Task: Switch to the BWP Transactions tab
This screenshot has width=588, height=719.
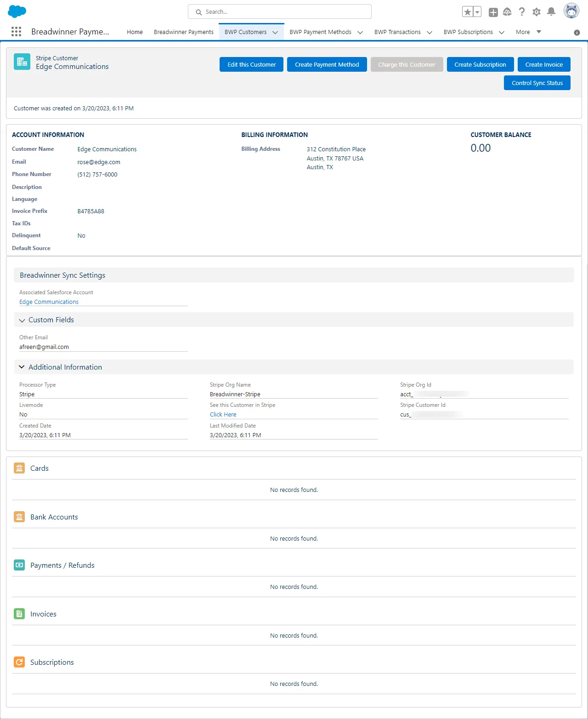Action: 397,32
